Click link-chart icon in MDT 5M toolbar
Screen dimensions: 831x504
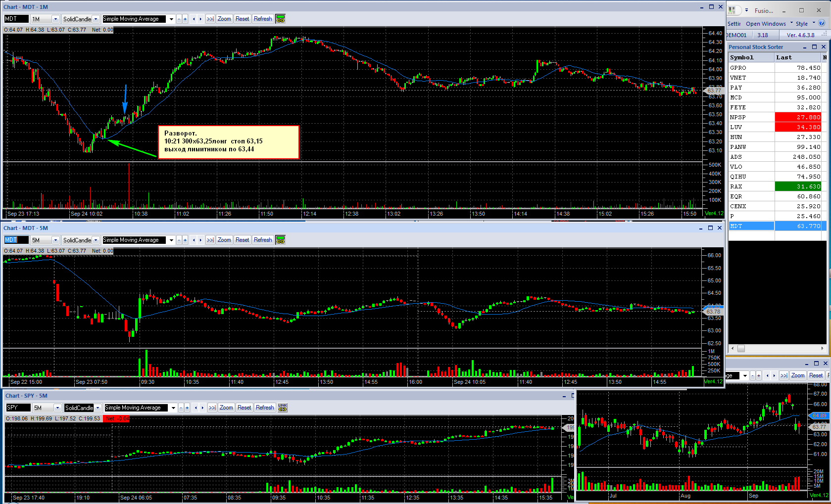point(281,240)
